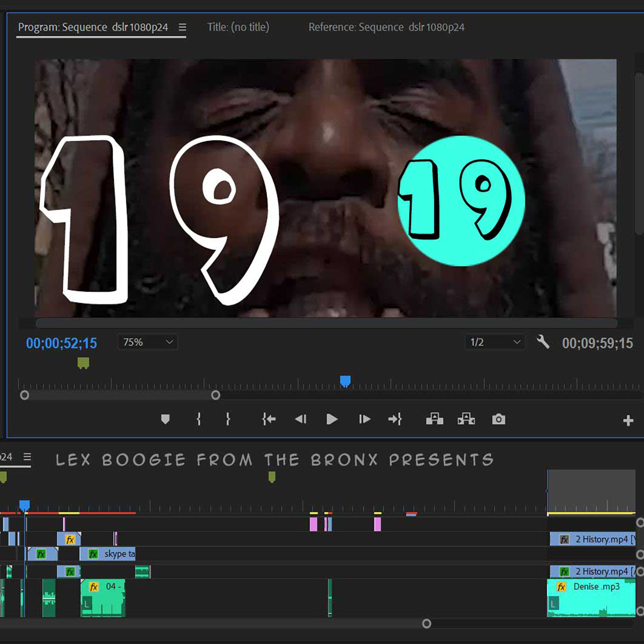Click the Mark Out bracket icon
The width and height of the screenshot is (644, 644).
(x=228, y=419)
